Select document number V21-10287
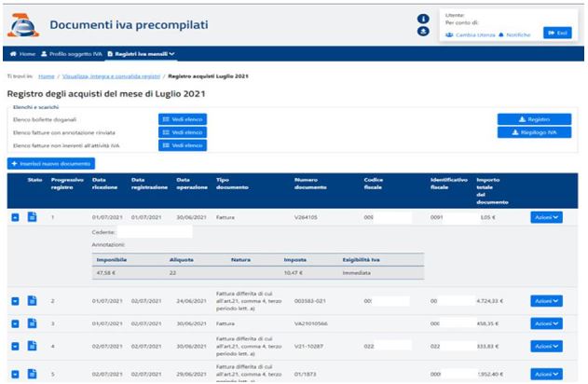The height and width of the screenshot is (384, 588). 308,346
